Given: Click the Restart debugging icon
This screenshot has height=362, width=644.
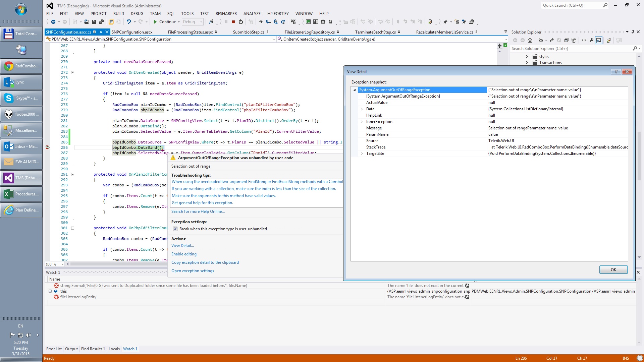Looking at the screenshot, I should [x=241, y=22].
